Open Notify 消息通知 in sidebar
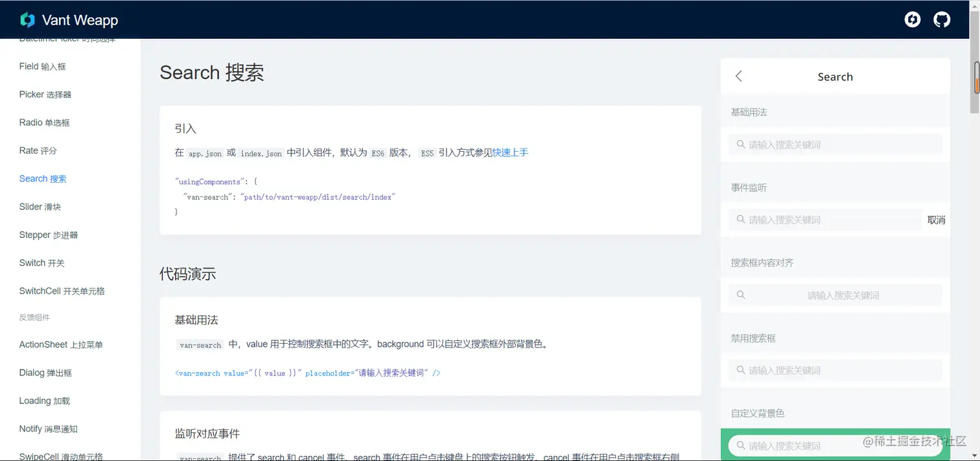 point(49,429)
